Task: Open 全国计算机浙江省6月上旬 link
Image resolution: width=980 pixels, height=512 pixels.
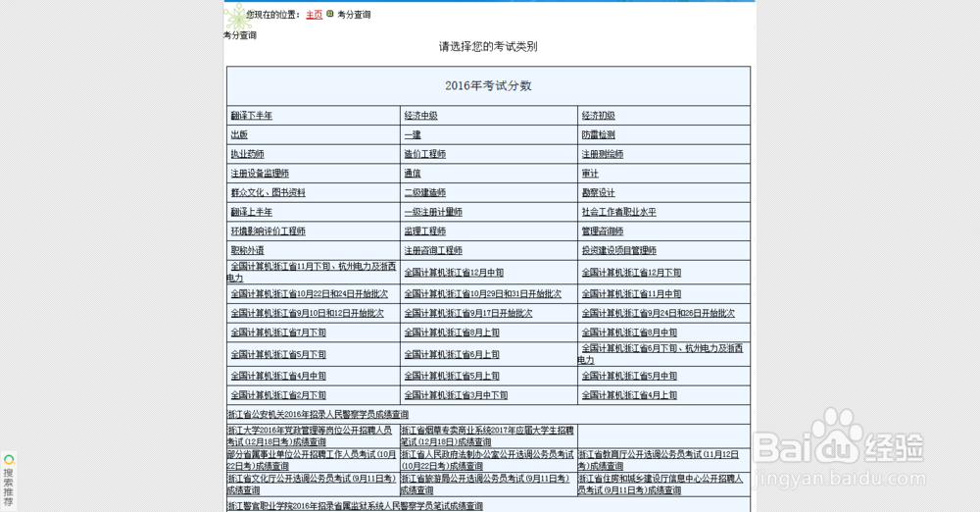Action: click(451, 355)
